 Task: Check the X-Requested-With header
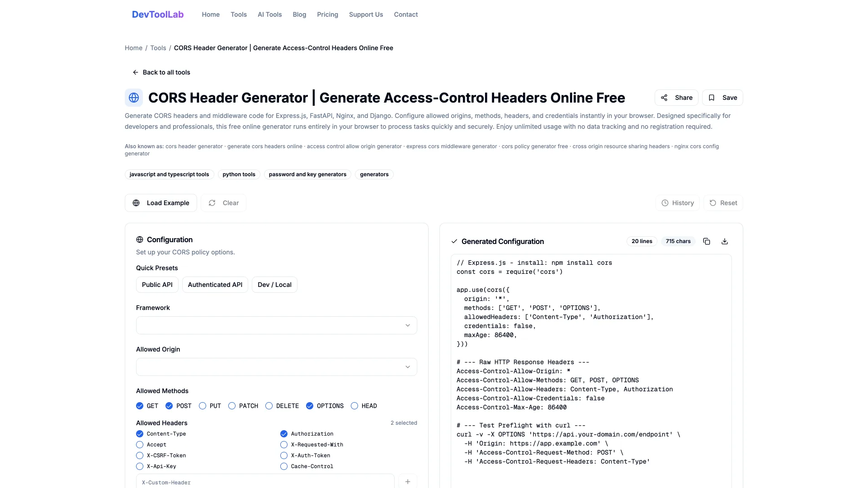(284, 445)
